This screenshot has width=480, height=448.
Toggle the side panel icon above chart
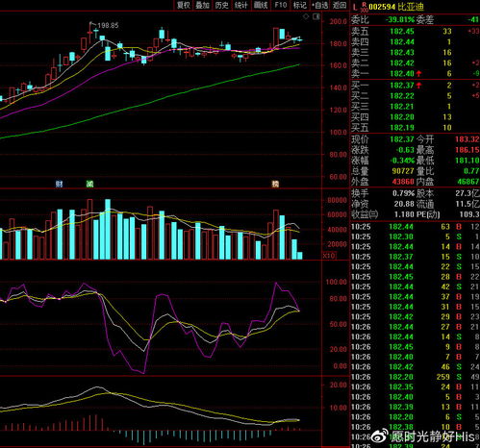tap(316, 16)
